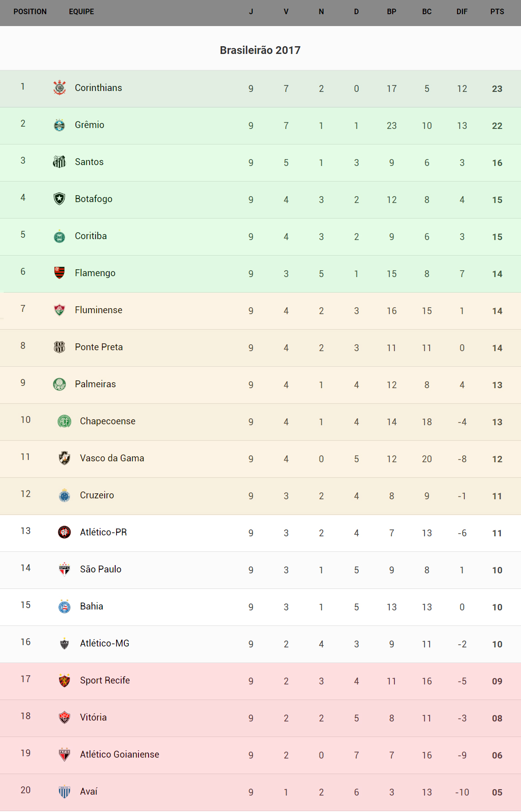Click the Avaí club crest icon

pyautogui.click(x=64, y=791)
